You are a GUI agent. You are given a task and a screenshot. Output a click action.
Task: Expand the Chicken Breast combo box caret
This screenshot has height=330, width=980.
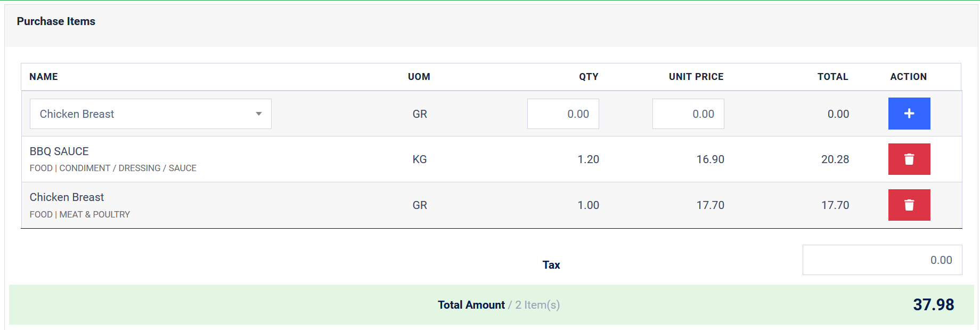pyautogui.click(x=259, y=114)
